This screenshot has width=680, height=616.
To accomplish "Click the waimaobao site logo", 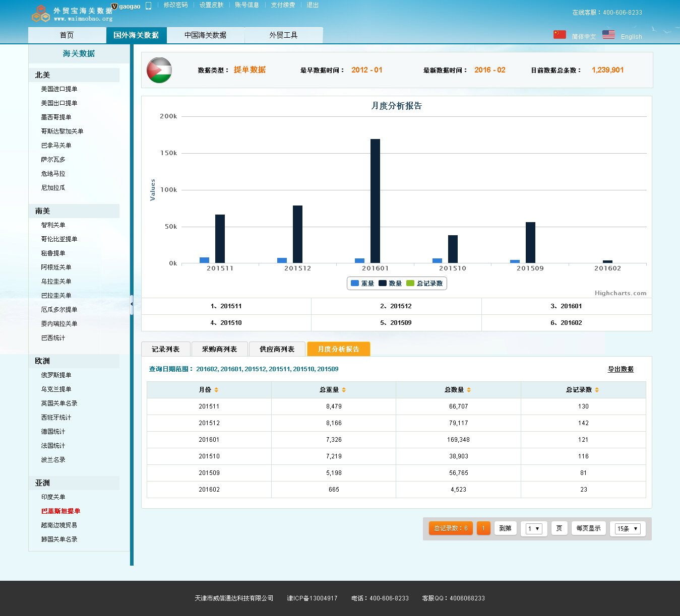I will point(72,14).
